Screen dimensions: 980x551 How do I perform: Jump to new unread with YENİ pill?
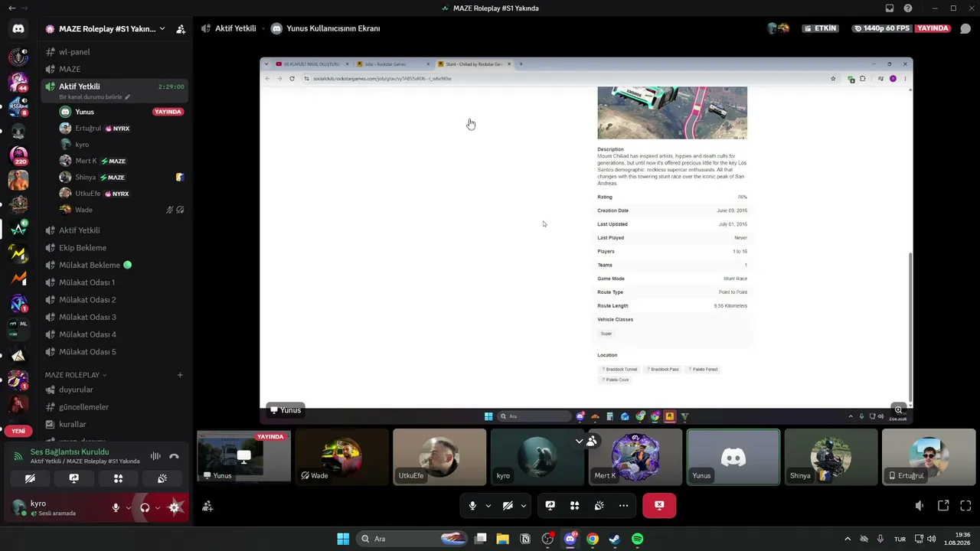(x=18, y=431)
